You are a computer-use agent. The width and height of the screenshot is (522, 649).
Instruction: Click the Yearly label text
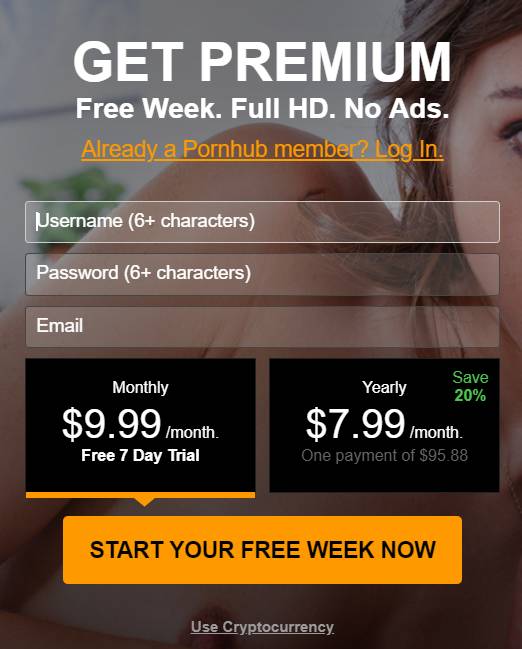384,387
